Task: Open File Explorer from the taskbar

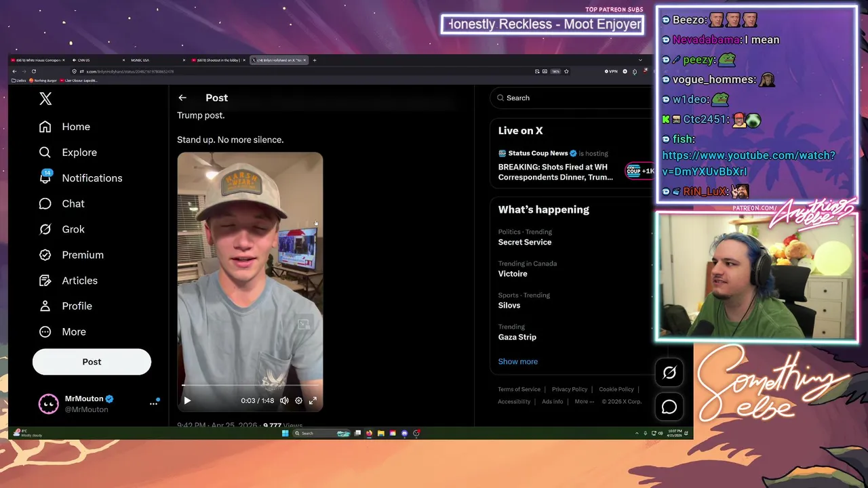Action: [380, 433]
